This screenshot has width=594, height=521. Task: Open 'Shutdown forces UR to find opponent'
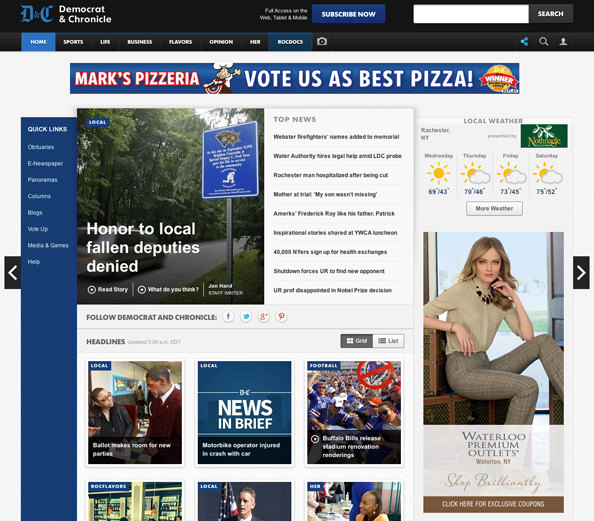(x=329, y=271)
